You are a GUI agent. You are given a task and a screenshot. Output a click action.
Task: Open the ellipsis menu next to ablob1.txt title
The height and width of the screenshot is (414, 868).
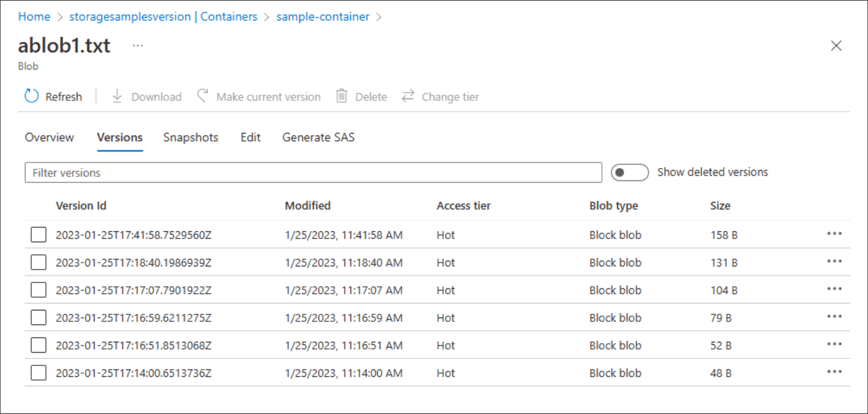point(137,45)
